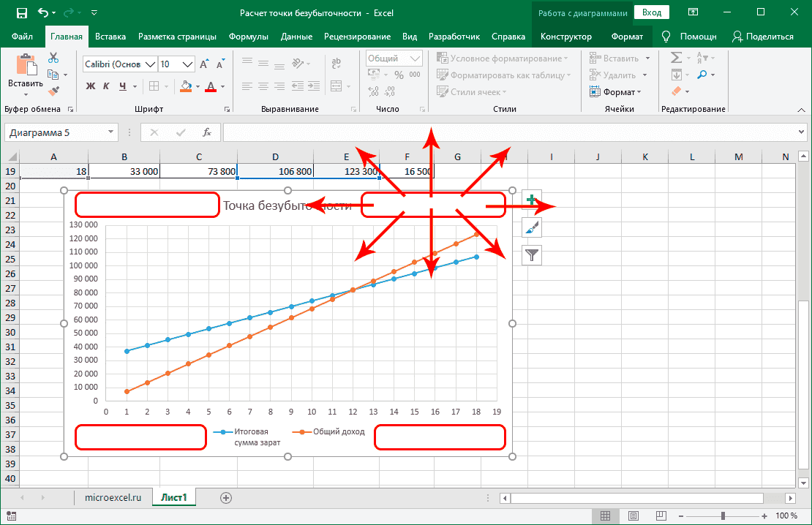812x525 pixels.
Task: Select the Chart Elements plus icon
Action: [x=531, y=198]
